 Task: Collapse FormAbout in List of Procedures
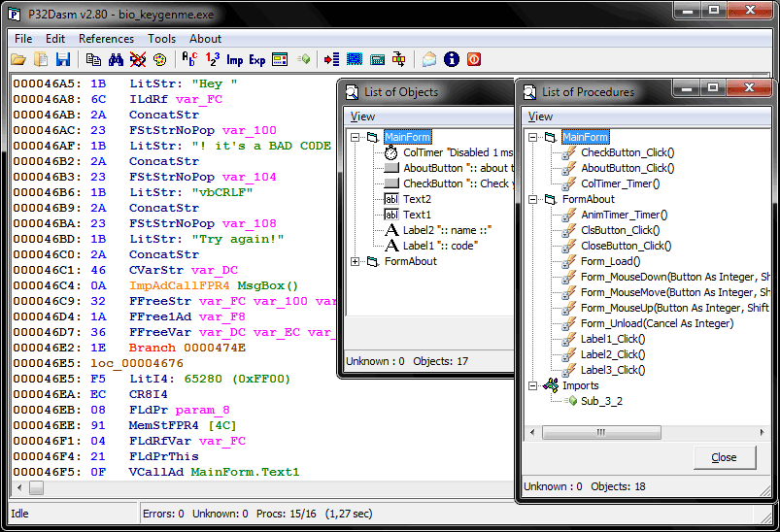tap(532, 199)
